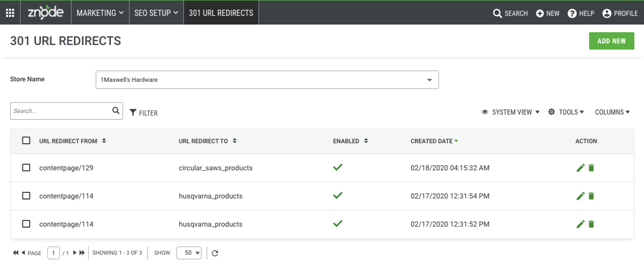Click the Add New button
The image size is (644, 267).
tap(611, 41)
